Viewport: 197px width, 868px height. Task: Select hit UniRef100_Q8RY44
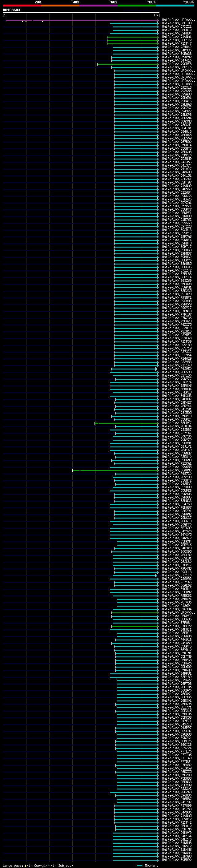coord(177,406)
